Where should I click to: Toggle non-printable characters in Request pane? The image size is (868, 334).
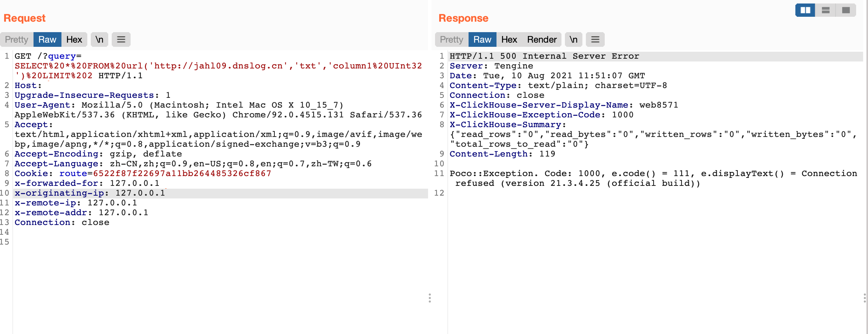click(x=100, y=39)
